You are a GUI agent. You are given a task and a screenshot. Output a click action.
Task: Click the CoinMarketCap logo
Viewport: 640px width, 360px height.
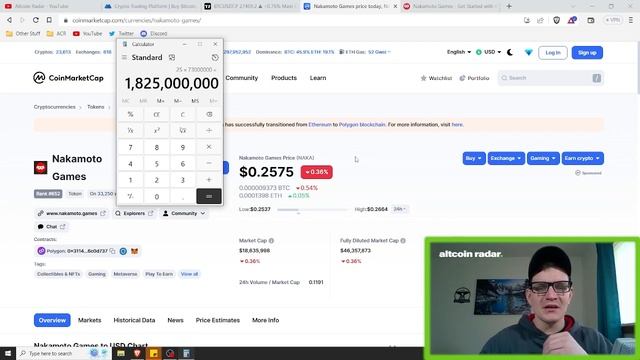click(x=68, y=78)
